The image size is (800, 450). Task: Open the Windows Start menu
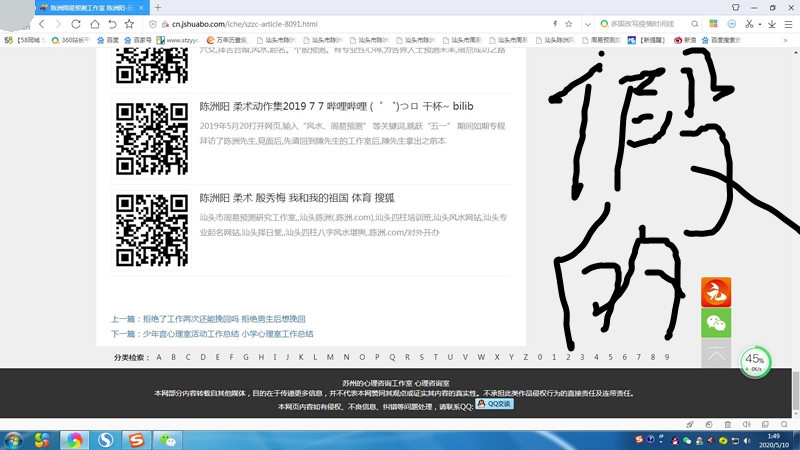[14, 439]
